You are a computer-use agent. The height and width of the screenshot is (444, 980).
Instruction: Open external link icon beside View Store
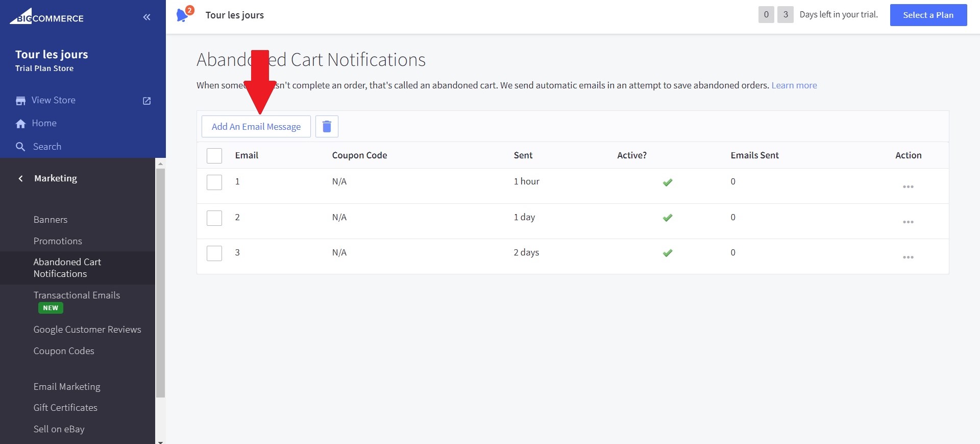click(x=146, y=101)
